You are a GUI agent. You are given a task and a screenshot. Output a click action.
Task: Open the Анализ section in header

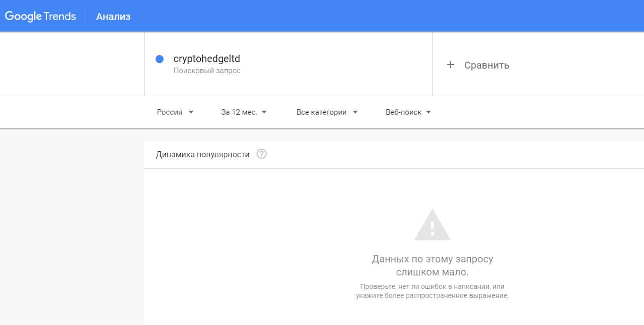pyautogui.click(x=113, y=17)
